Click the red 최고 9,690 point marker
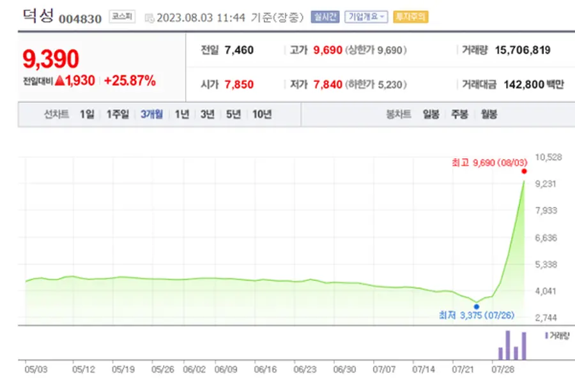The image size is (575, 392). [524, 171]
